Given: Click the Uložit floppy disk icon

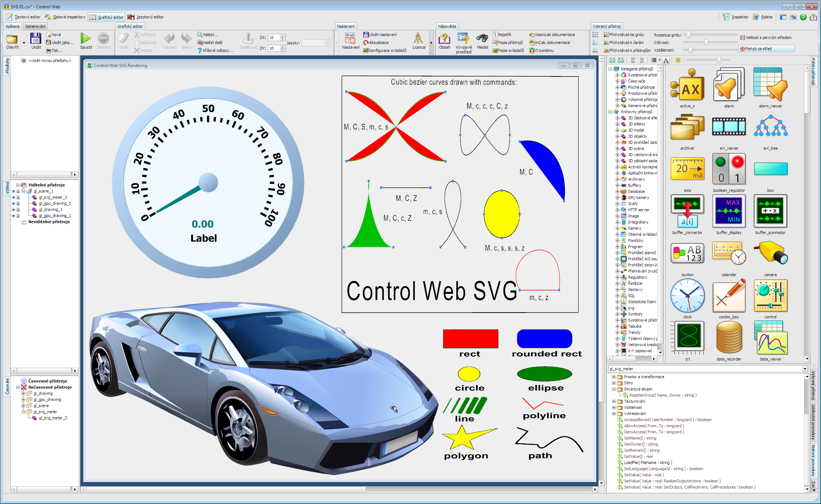Looking at the screenshot, I should point(36,39).
